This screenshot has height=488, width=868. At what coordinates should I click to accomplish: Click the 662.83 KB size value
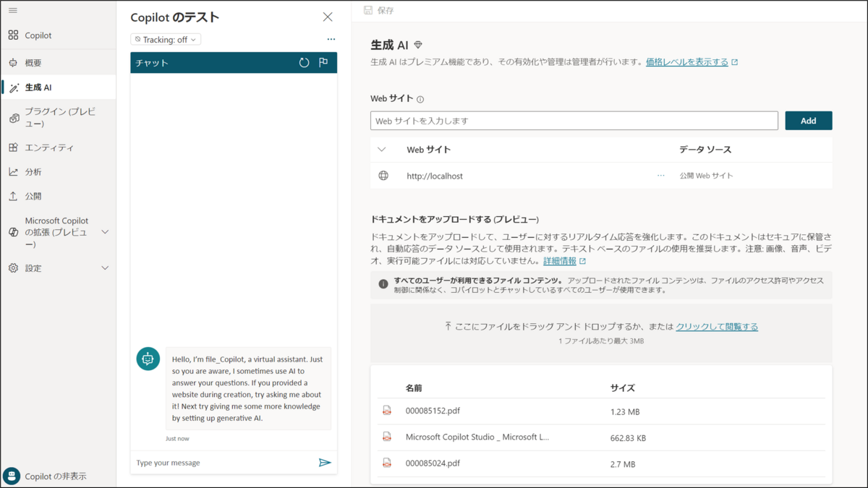pos(629,437)
